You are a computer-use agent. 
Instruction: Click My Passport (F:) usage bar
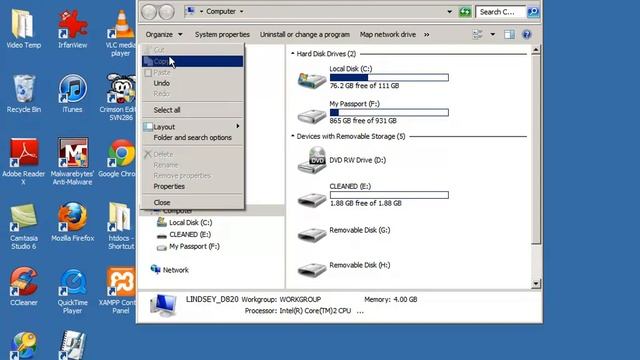389,112
